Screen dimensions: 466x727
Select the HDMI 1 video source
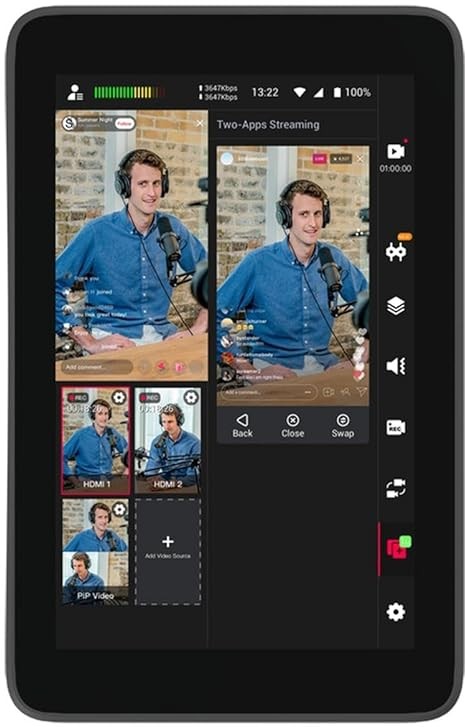pyautogui.click(x=96, y=441)
